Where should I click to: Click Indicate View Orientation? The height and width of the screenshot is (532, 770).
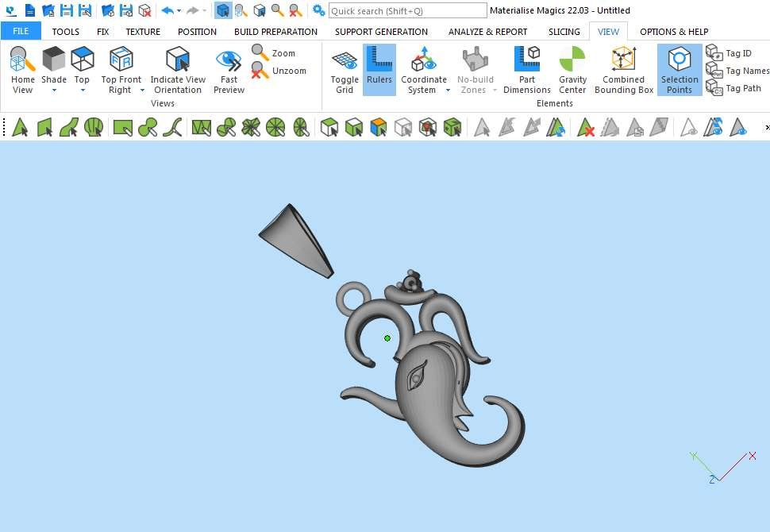(178, 60)
